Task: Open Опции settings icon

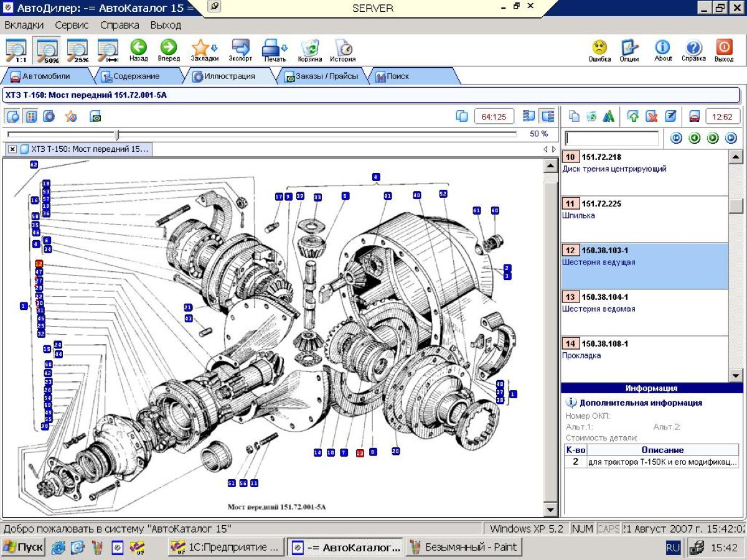Action: point(629,49)
